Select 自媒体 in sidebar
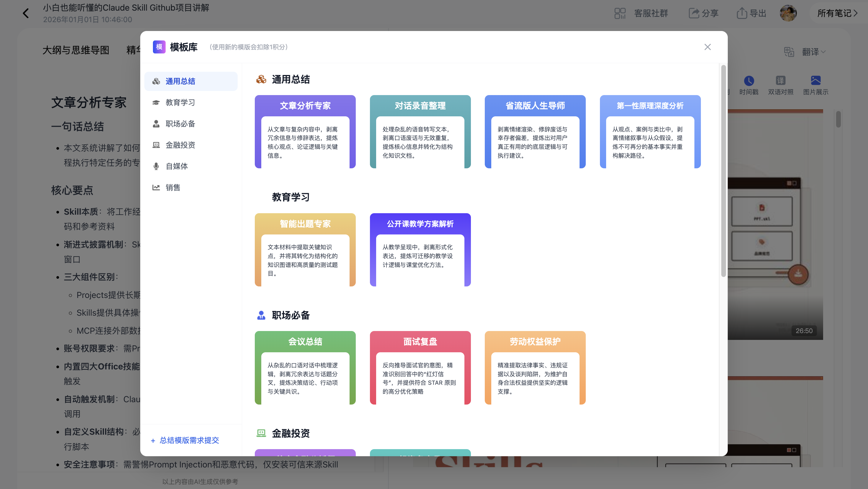This screenshot has width=868, height=489. 191,166
